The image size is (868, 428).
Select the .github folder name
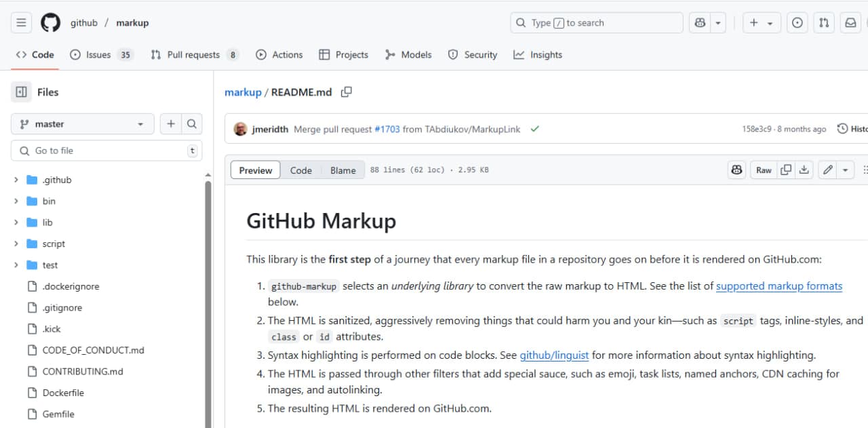coord(57,180)
